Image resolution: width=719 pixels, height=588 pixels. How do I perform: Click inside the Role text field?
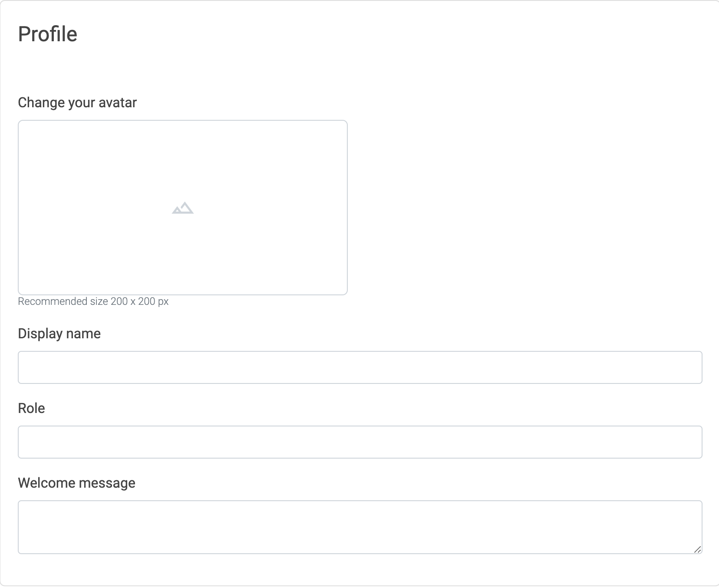[x=359, y=442]
